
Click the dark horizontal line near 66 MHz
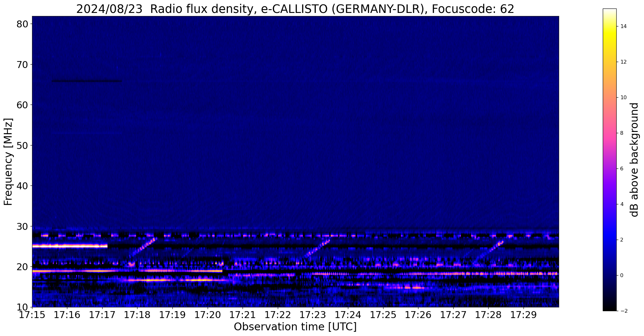coord(87,81)
